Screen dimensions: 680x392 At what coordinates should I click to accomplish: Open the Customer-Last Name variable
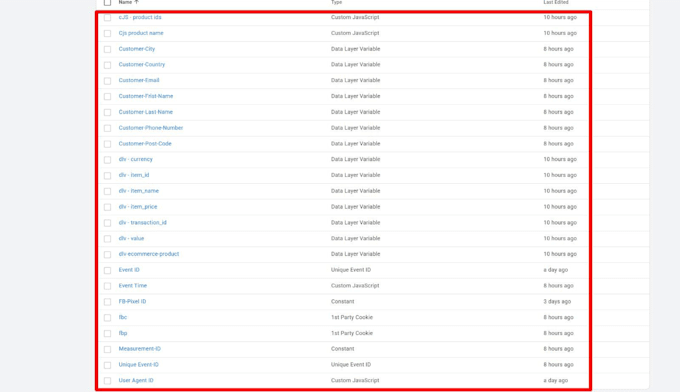pos(146,112)
